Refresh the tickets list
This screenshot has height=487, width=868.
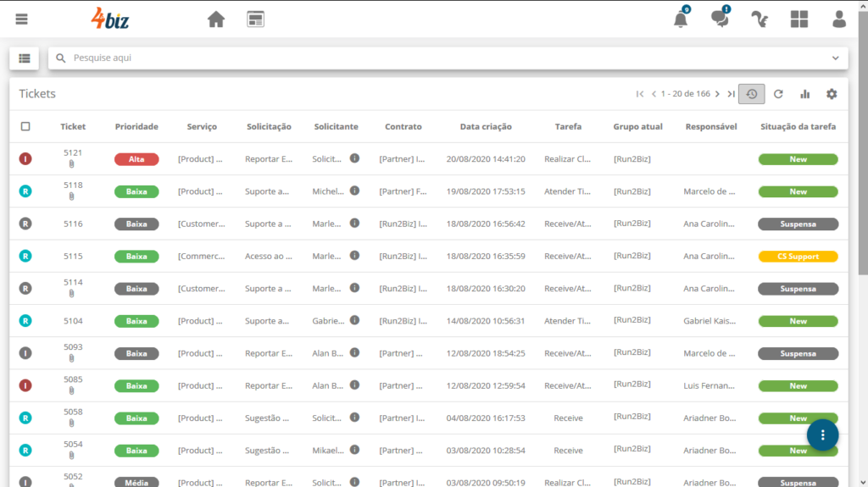778,94
